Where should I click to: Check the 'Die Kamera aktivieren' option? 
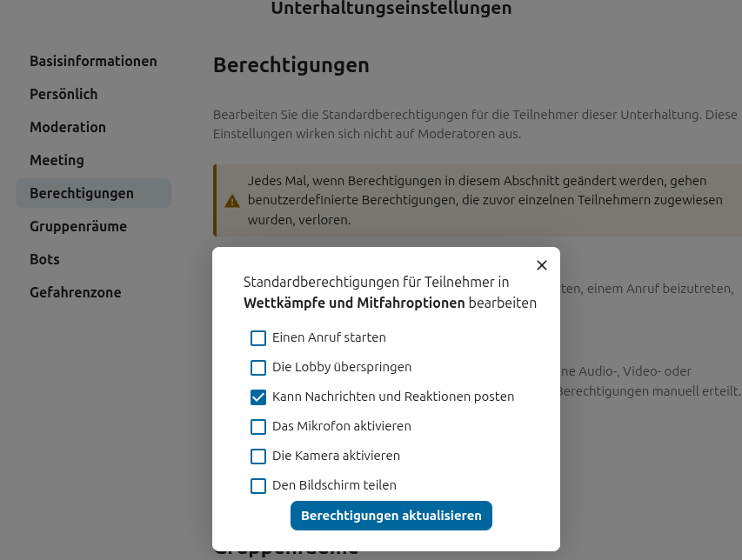(x=258, y=457)
